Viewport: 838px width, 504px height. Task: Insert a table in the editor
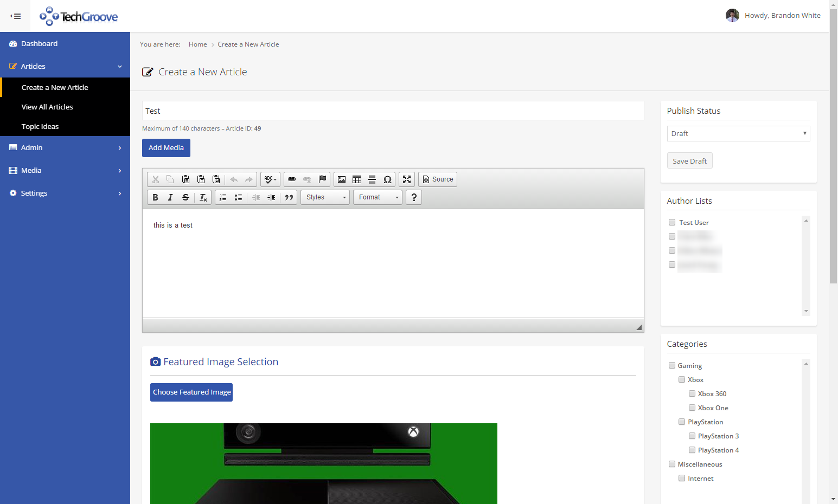coord(357,179)
